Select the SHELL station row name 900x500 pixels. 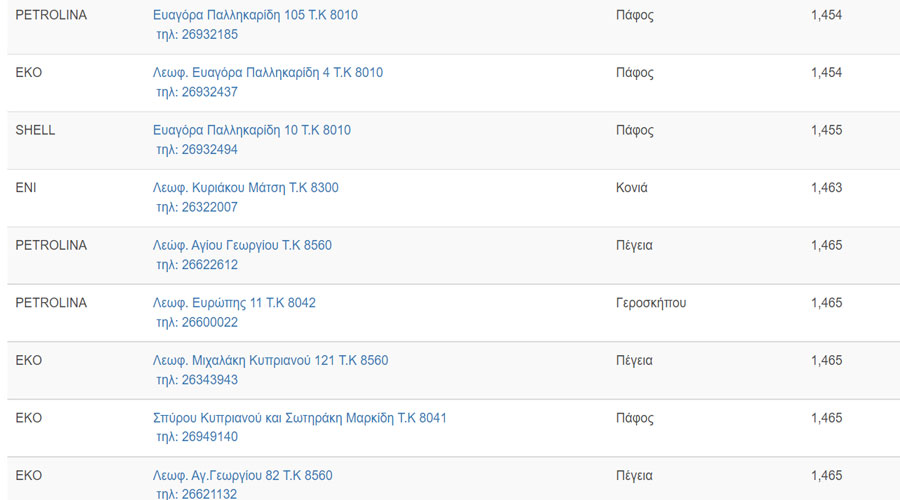click(35, 130)
